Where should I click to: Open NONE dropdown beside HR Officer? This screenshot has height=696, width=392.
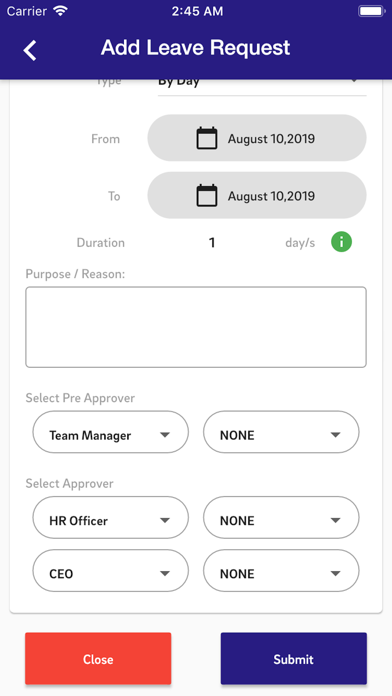pyautogui.click(x=281, y=518)
